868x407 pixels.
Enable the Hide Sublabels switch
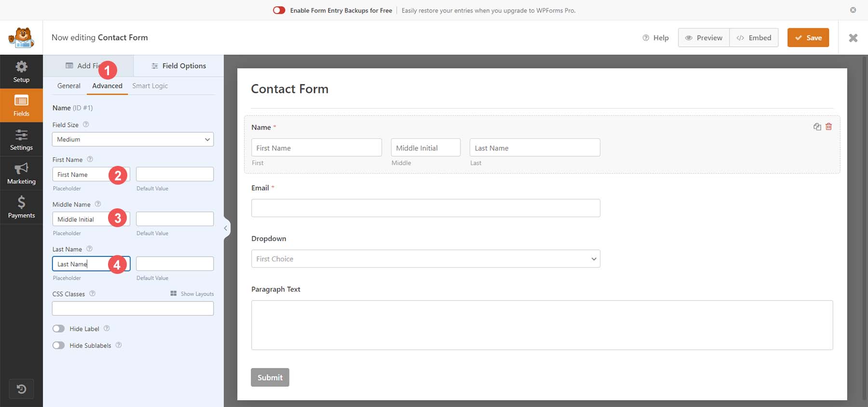click(59, 346)
